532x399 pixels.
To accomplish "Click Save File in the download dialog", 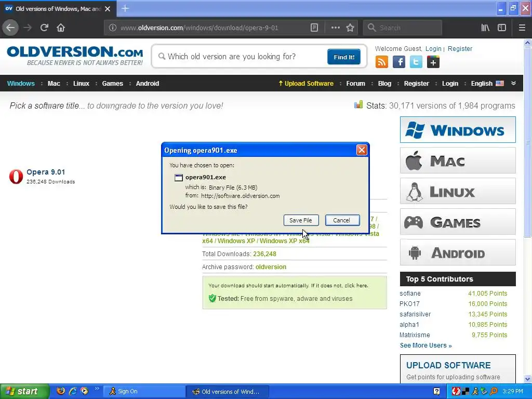I will (x=301, y=220).
